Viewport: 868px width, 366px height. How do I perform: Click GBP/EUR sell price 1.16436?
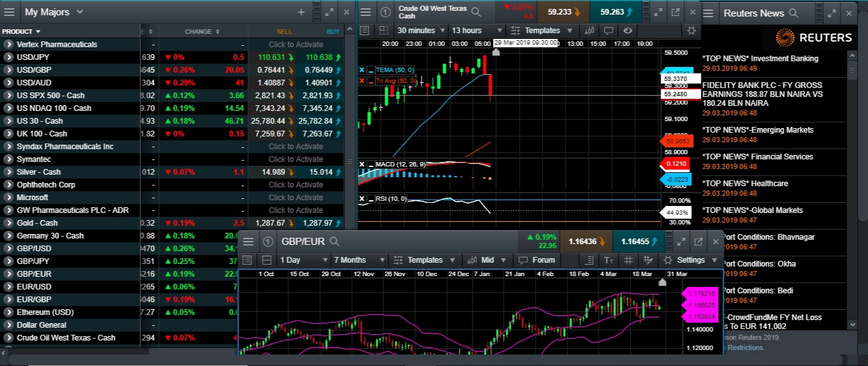[586, 242]
